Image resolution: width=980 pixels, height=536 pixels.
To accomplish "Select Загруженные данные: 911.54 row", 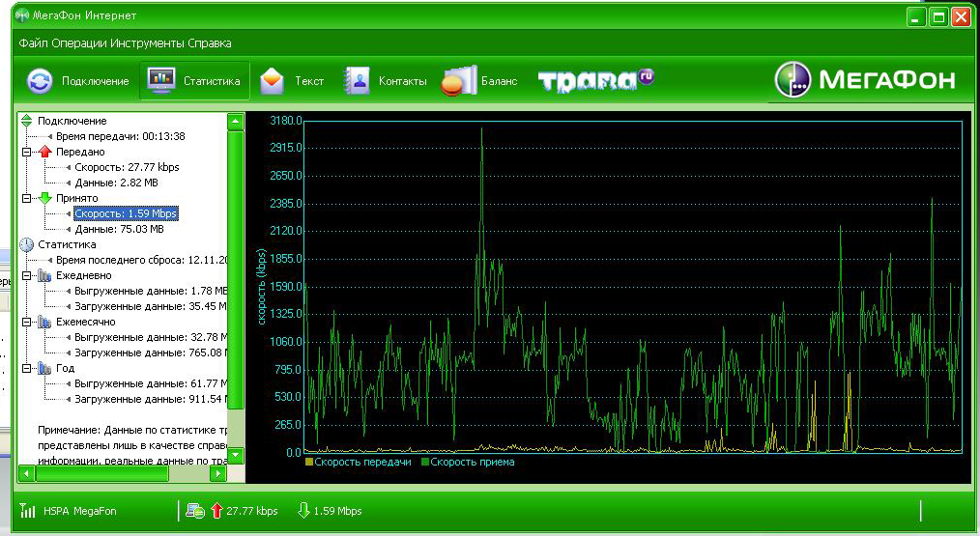I will (151, 399).
